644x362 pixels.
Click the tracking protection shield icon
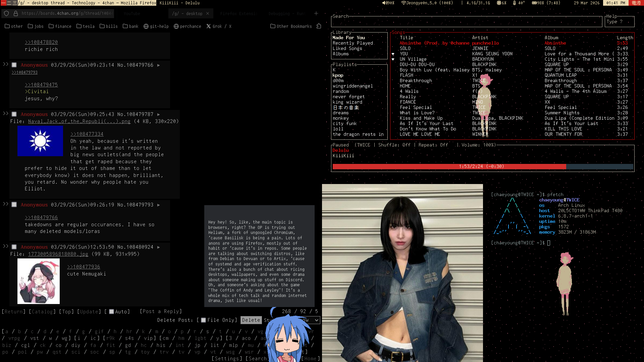coord(6,13)
